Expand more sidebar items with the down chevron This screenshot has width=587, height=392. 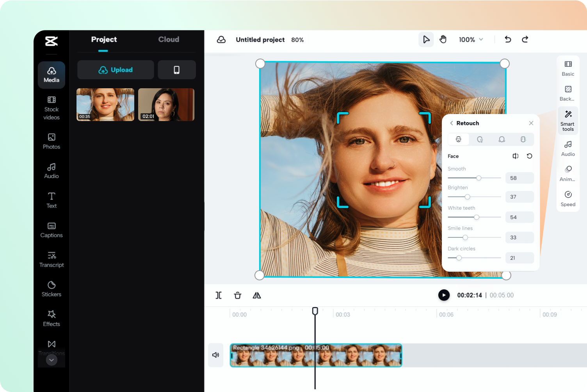52,360
